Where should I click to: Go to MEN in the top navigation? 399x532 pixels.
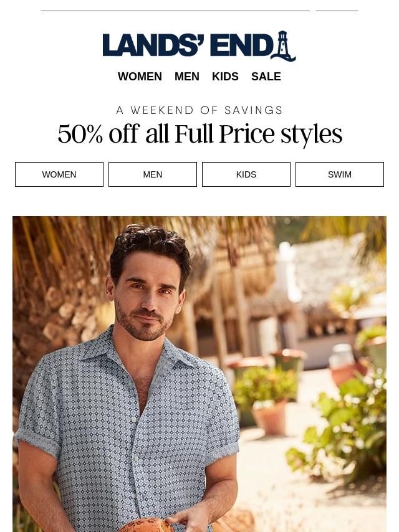tap(187, 77)
